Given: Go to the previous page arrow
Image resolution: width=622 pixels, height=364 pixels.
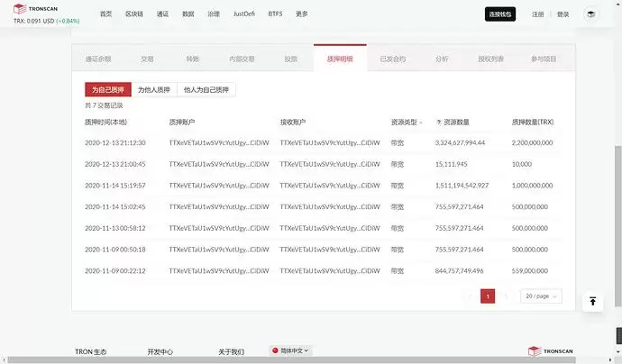Looking at the screenshot, I should pyautogui.click(x=470, y=296).
